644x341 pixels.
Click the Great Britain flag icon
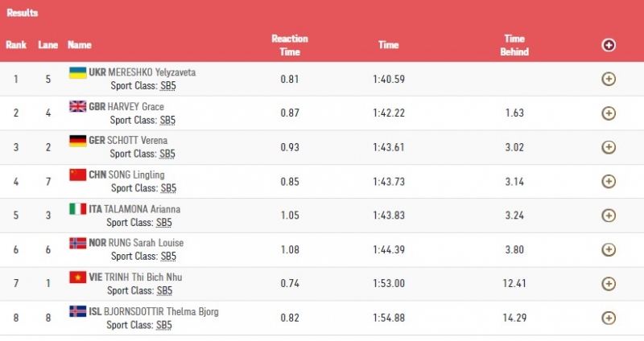click(77, 106)
